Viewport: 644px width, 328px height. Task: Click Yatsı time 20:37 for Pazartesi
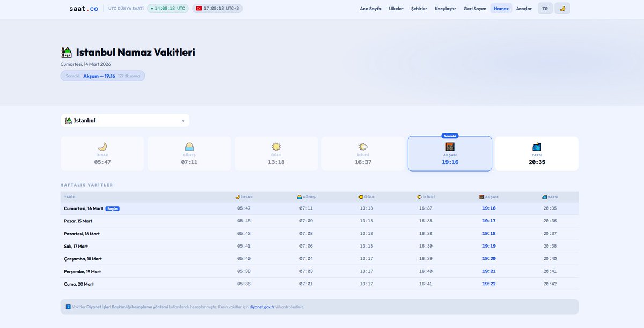click(550, 234)
